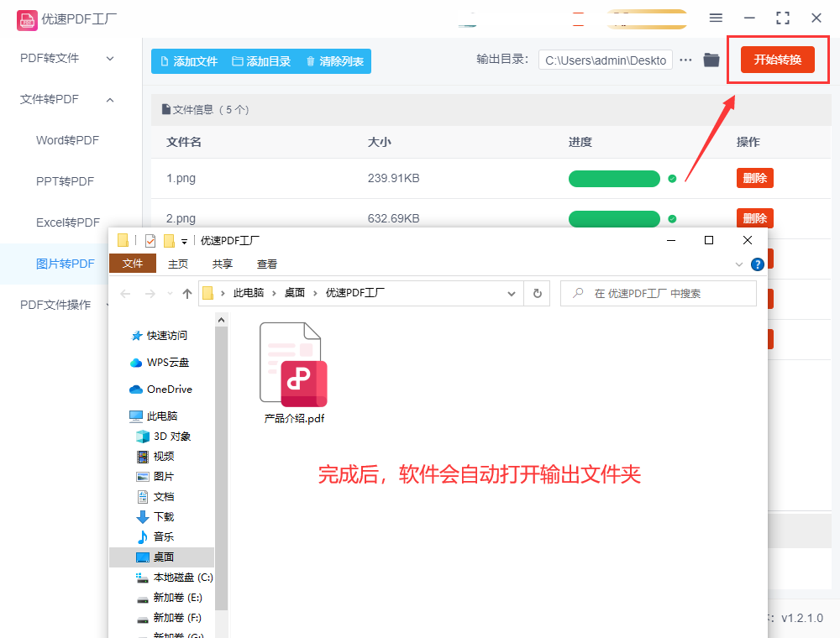Open 本地磁盘 (C:) drive
Viewport: 840px width, 638px height.
pyautogui.click(x=174, y=578)
